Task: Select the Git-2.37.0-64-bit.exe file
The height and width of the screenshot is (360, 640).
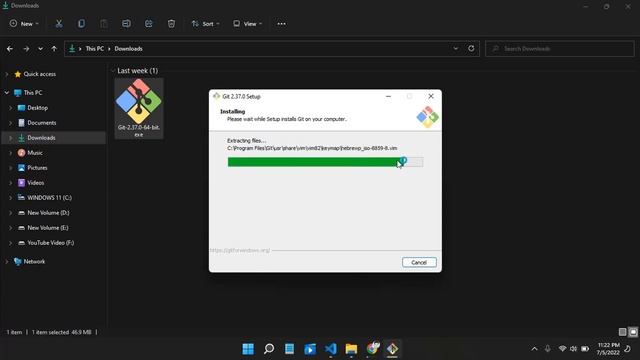Action: click(x=139, y=109)
